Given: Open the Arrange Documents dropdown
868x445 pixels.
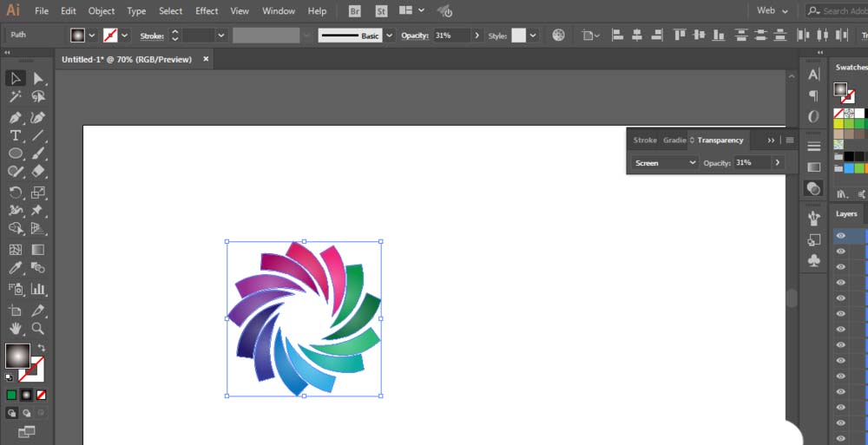Looking at the screenshot, I should point(412,10).
